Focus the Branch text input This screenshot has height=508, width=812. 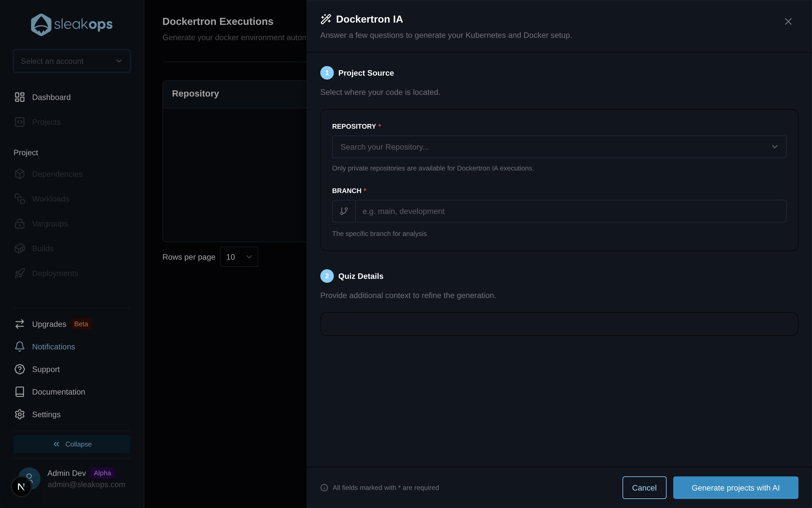(571, 211)
